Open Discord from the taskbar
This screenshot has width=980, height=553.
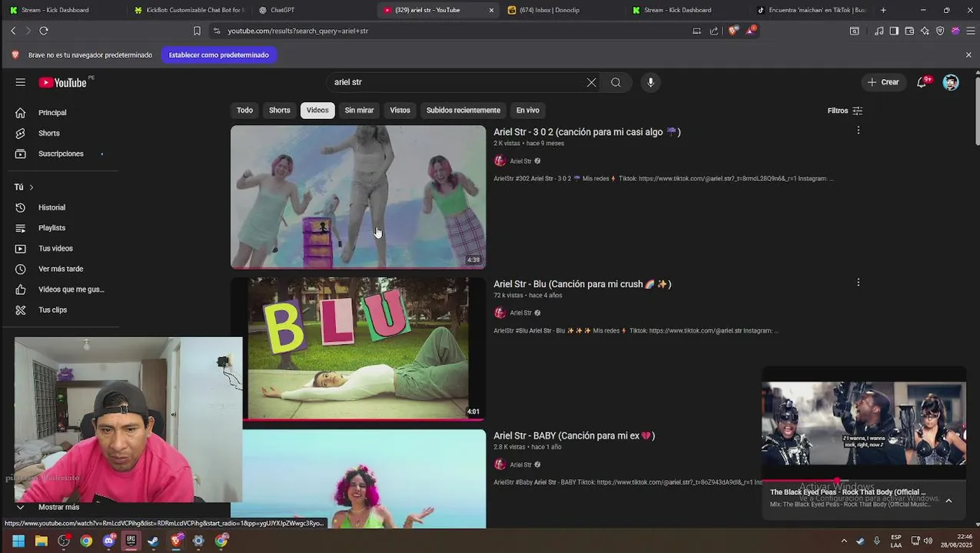pyautogui.click(x=108, y=541)
